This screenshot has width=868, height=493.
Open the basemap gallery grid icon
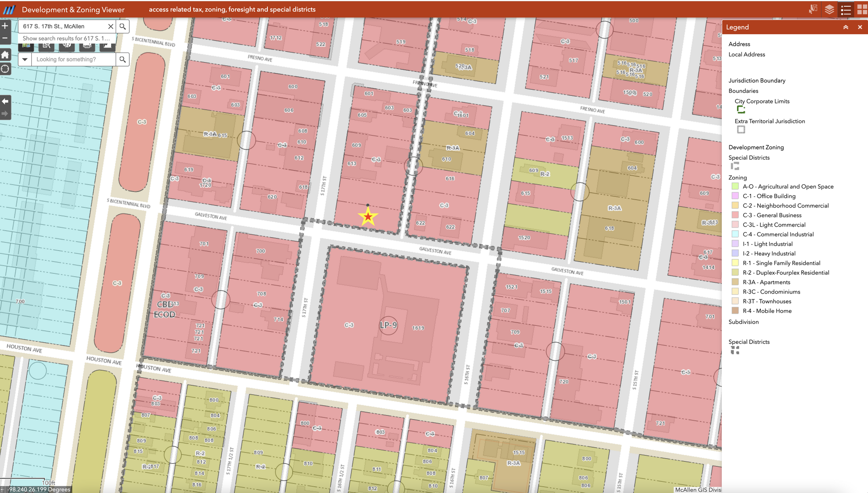pos(862,9)
